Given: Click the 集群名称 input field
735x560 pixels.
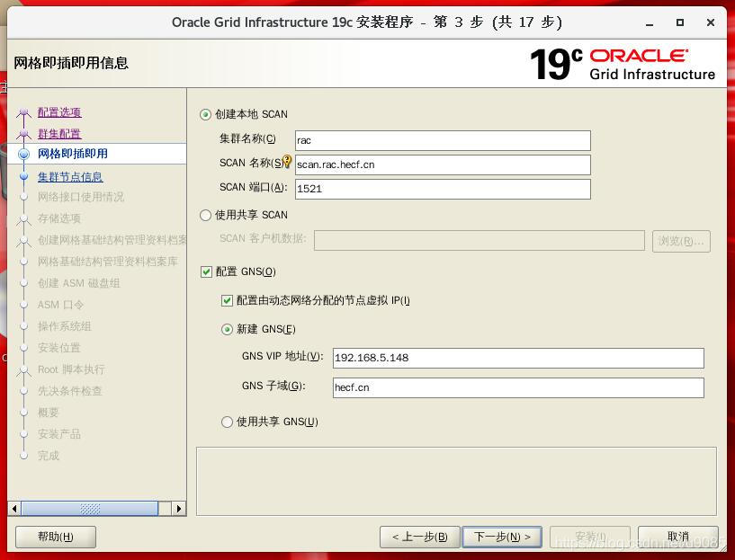Looking at the screenshot, I should coord(443,140).
